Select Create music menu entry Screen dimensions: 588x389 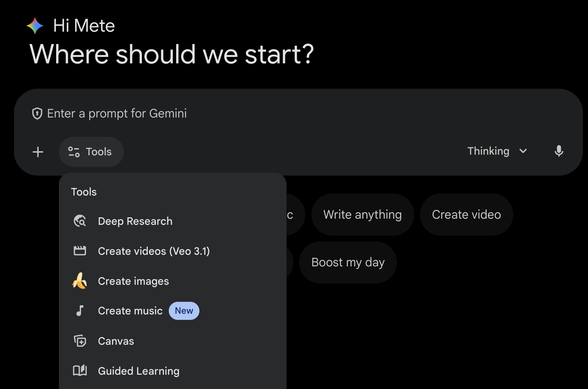[x=130, y=311]
